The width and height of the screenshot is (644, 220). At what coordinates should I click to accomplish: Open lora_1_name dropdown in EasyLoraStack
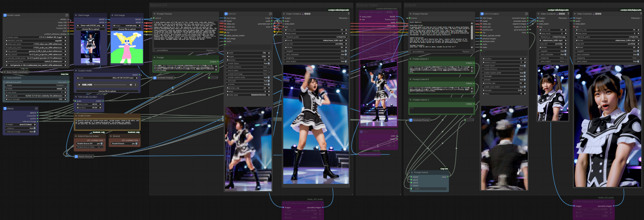(x=36, y=96)
